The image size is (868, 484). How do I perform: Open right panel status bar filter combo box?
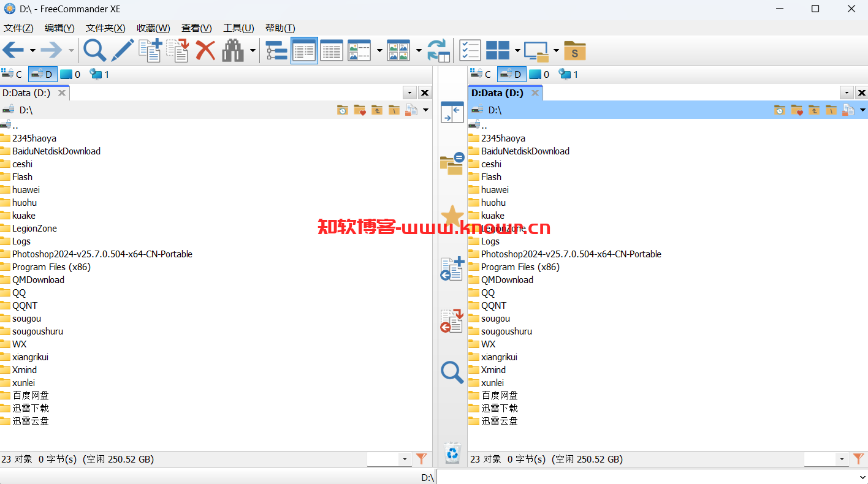click(826, 459)
